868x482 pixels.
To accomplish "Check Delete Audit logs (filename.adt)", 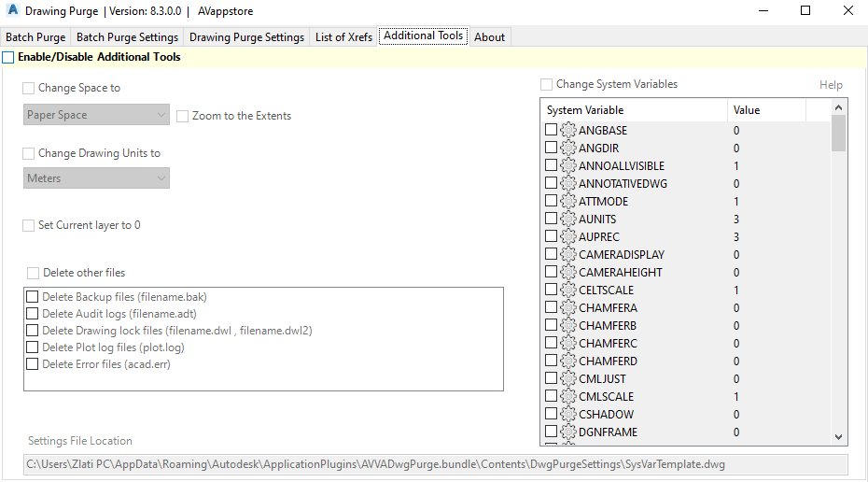I will click(32, 314).
